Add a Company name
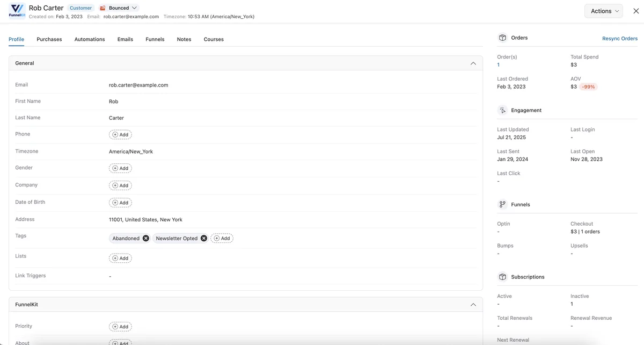The width and height of the screenshot is (644, 345). [x=120, y=185]
